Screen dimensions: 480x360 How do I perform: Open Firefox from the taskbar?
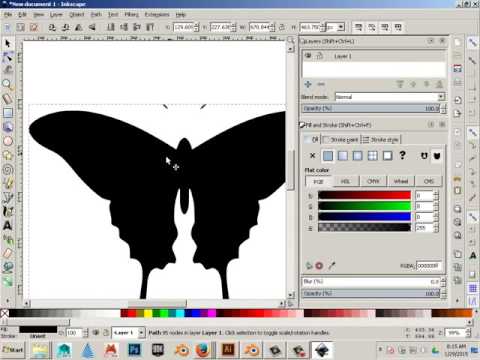pos(202,350)
